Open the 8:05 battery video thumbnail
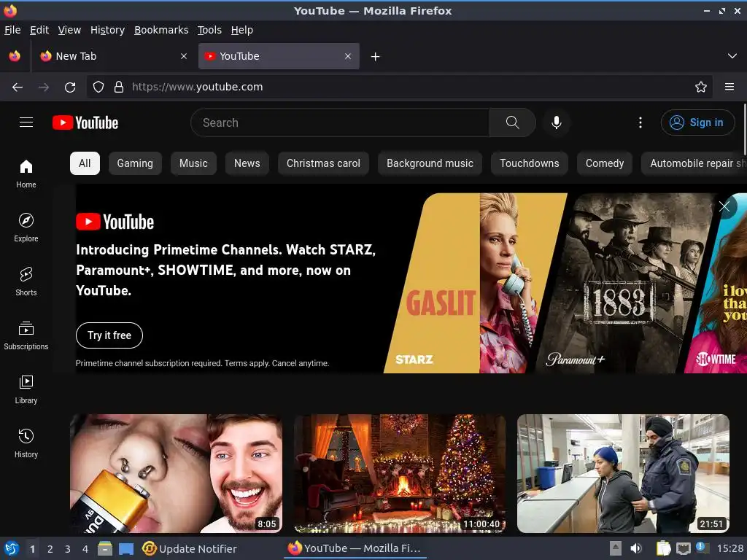This screenshot has height=560, width=747. click(x=177, y=473)
